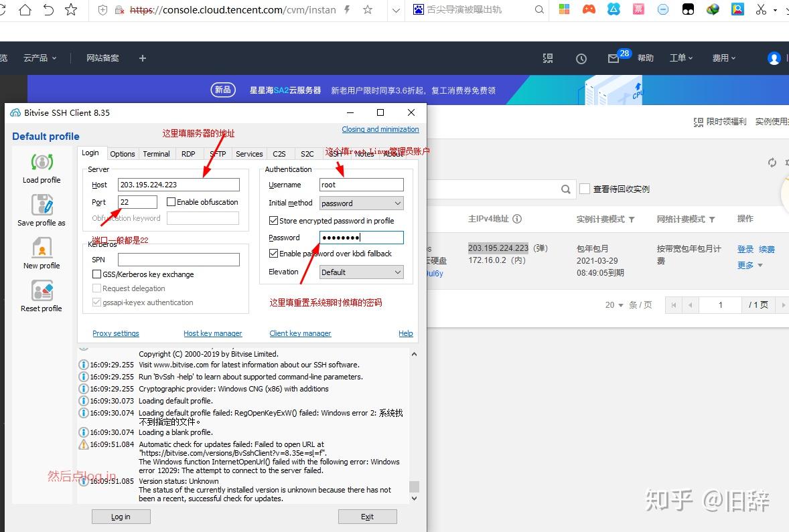Open browser home page icon
This screenshot has width=789, height=532.
point(25,9)
